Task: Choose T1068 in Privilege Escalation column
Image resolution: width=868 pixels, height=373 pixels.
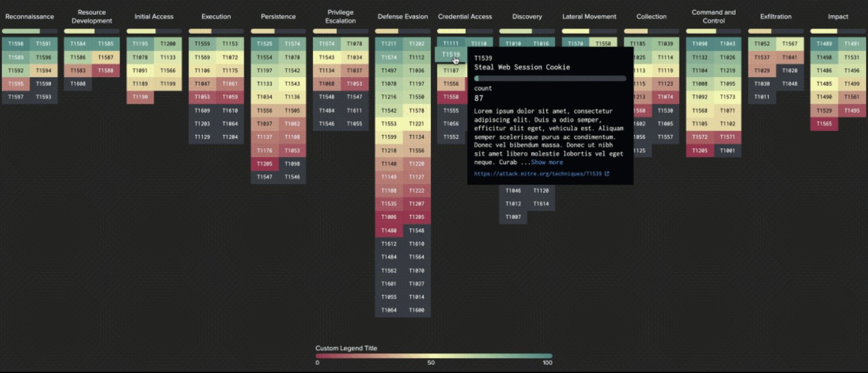Action: (x=326, y=84)
